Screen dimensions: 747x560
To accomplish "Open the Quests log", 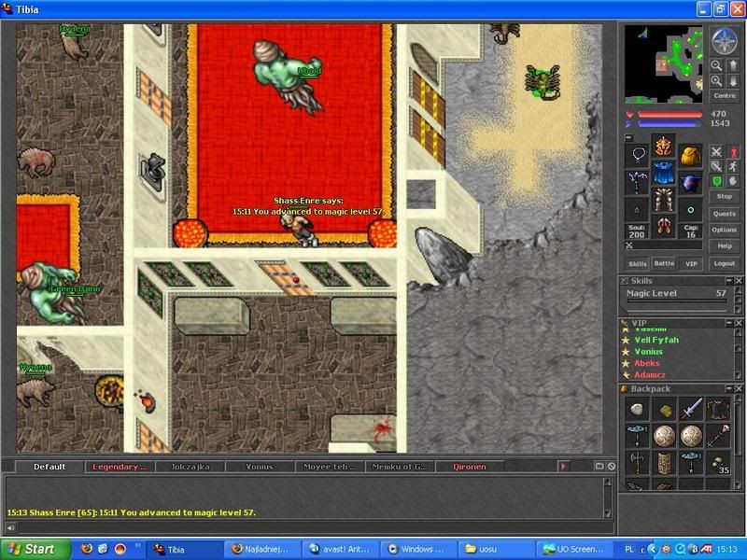I will tap(725, 214).
